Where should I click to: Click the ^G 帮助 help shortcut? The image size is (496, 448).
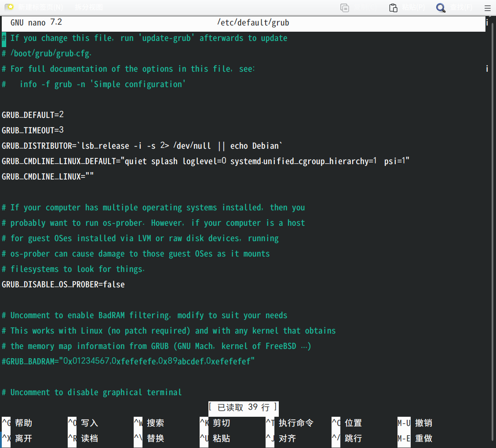[x=17, y=422]
